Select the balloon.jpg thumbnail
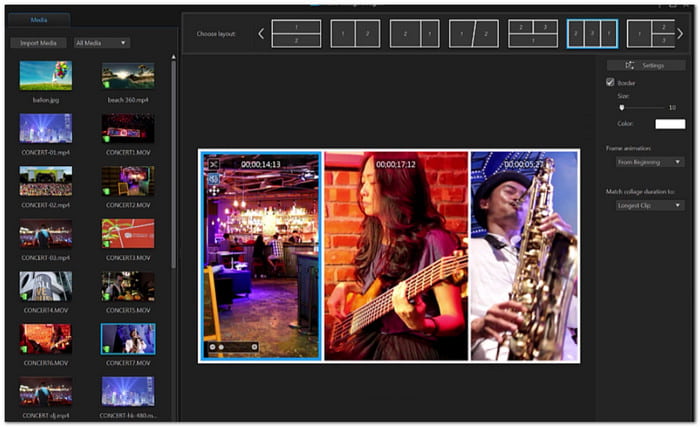 46,75
